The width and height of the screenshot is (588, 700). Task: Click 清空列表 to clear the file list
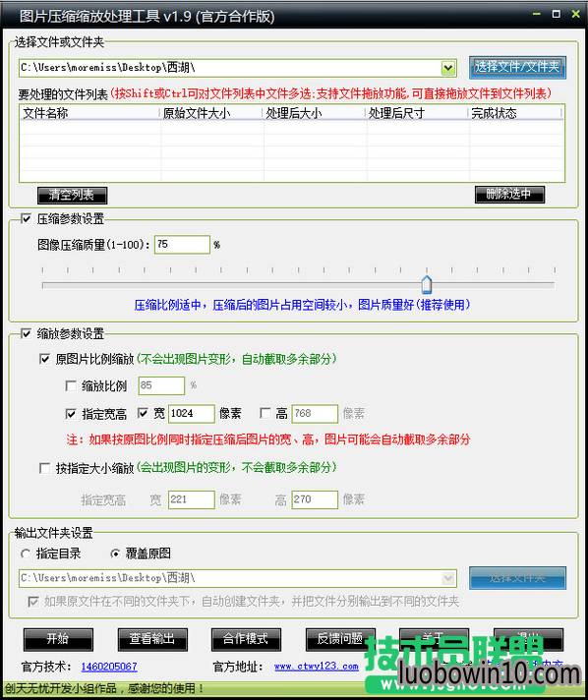(x=72, y=195)
